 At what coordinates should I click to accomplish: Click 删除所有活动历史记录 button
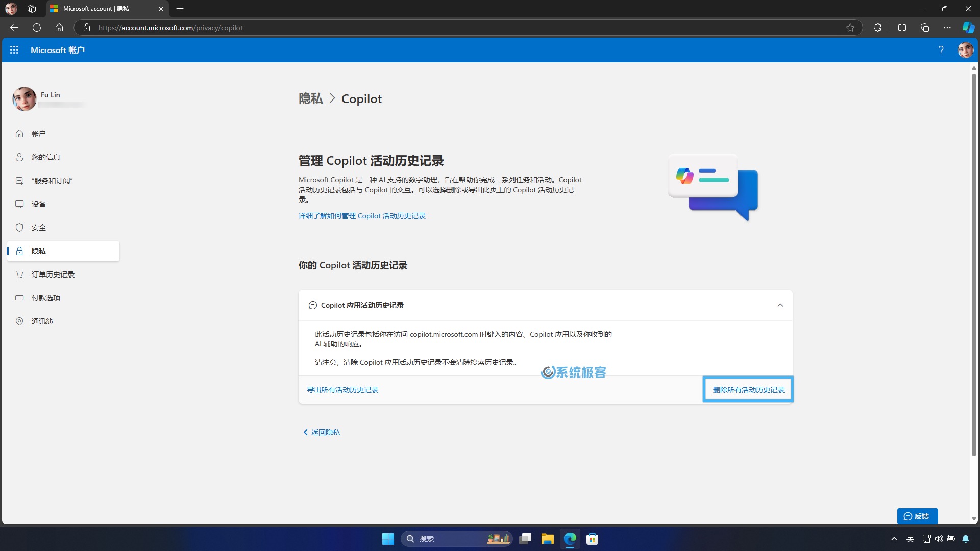point(748,390)
